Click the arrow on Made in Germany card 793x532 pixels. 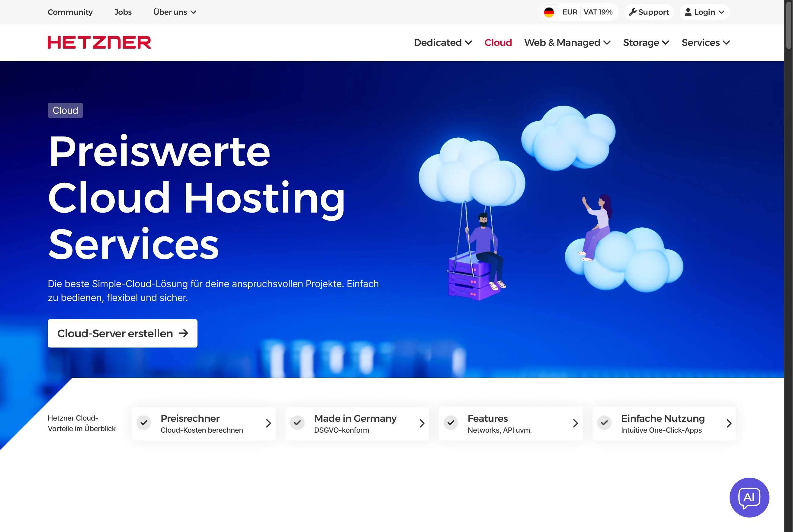pos(422,423)
